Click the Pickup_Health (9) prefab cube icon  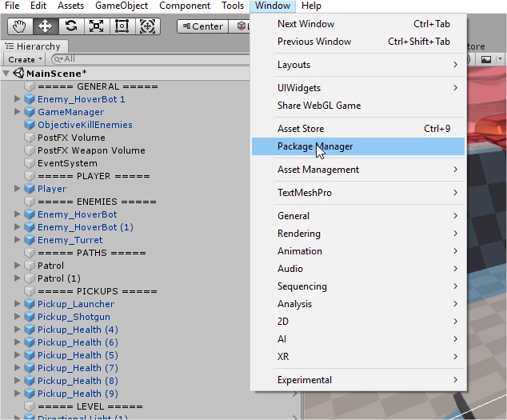30,394
